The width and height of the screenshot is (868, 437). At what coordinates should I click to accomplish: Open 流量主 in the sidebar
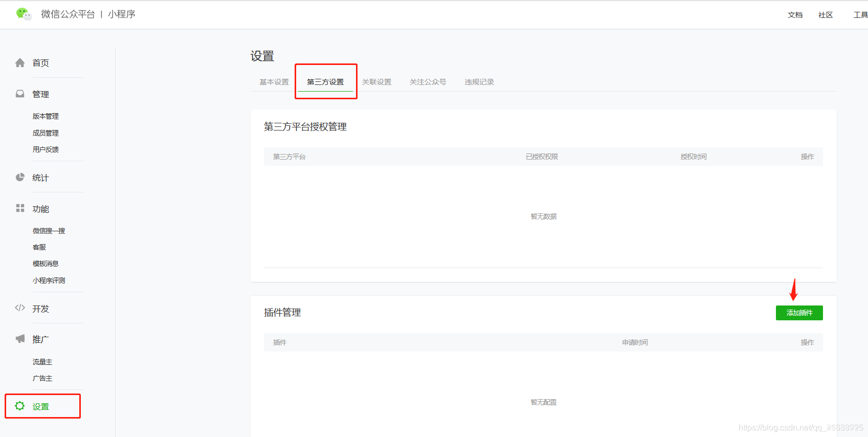(x=42, y=362)
